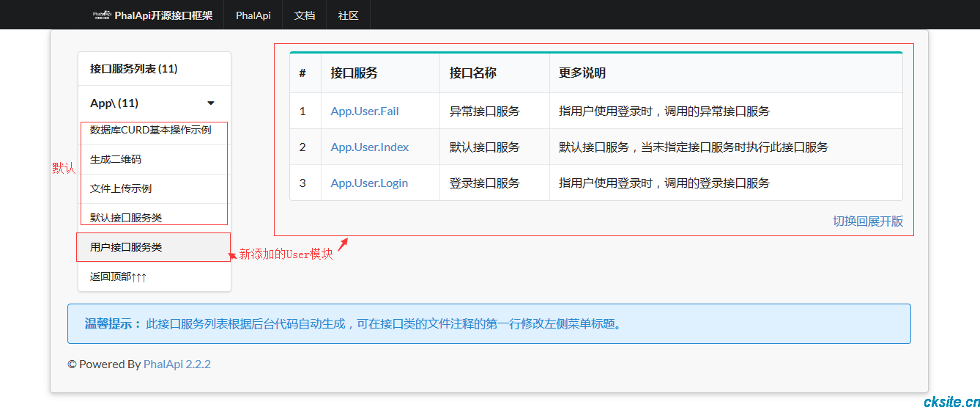This screenshot has width=980, height=407.
Task: Open the App.User.Login service link
Action: point(369,183)
